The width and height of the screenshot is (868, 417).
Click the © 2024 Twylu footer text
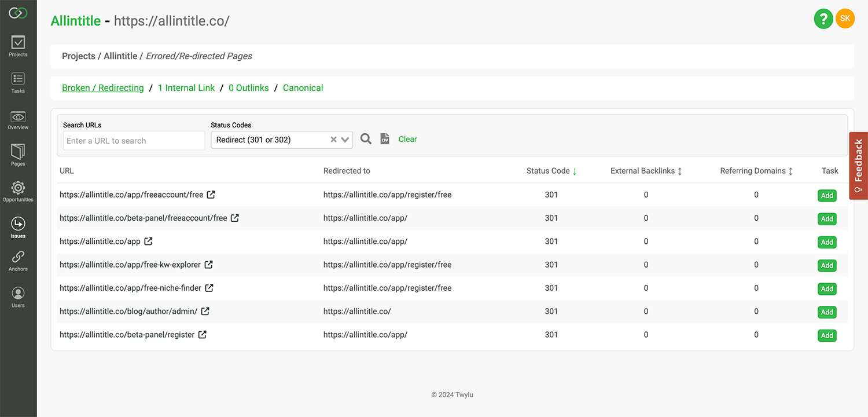point(453,394)
